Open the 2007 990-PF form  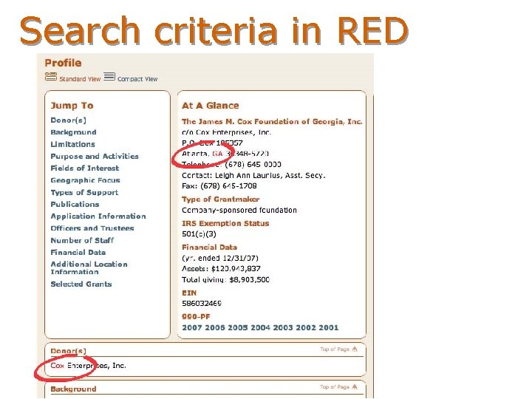pyautogui.click(x=192, y=327)
